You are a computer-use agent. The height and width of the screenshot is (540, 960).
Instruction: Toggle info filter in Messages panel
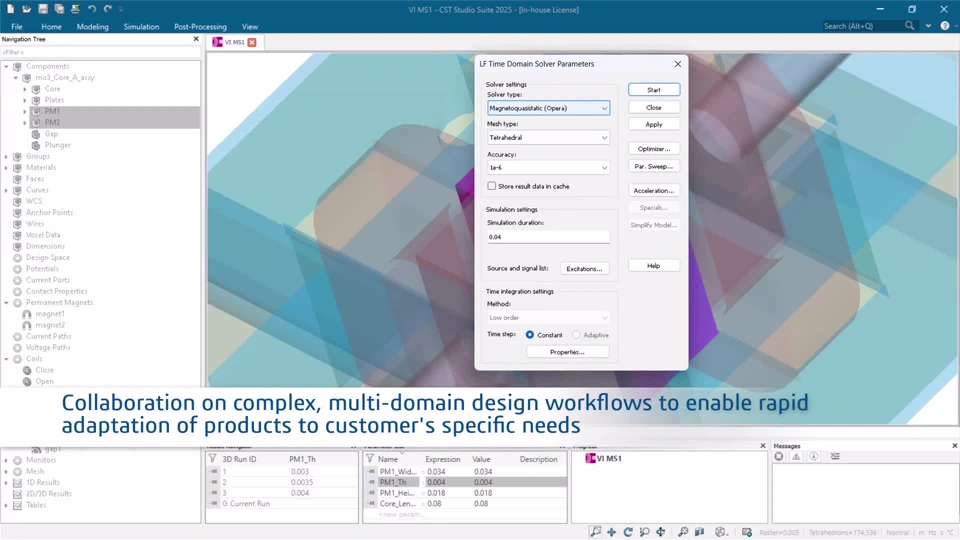[813, 457]
